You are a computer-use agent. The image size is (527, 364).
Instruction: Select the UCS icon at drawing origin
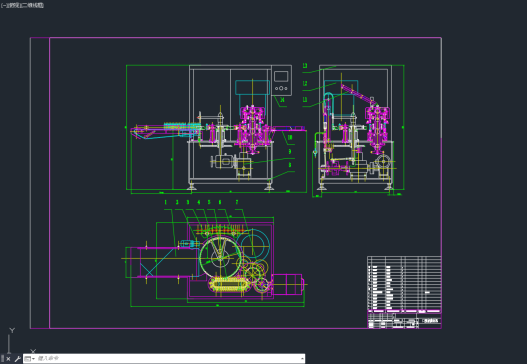click(x=20, y=341)
